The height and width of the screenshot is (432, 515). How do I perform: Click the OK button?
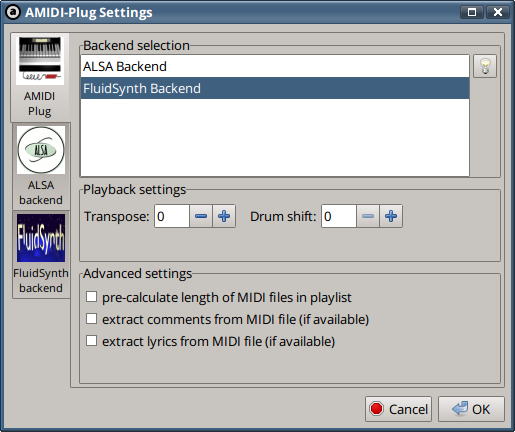coord(471,409)
